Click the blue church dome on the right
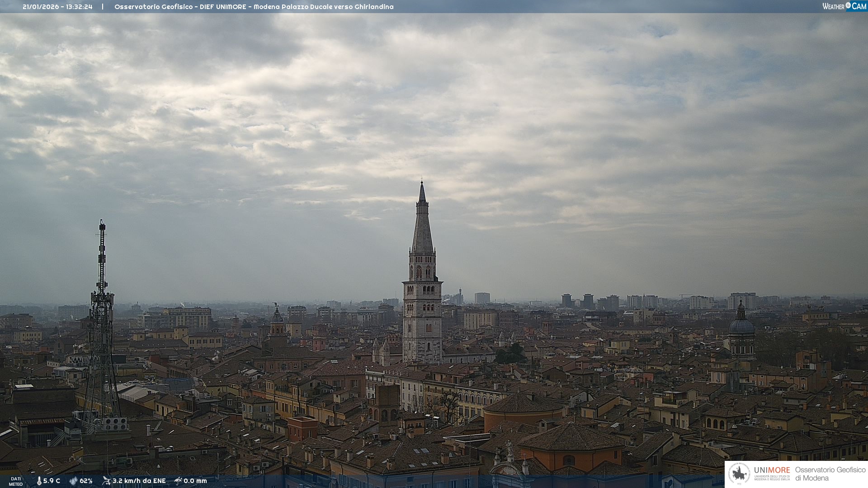Image resolution: width=868 pixels, height=488 pixels. 741,326
